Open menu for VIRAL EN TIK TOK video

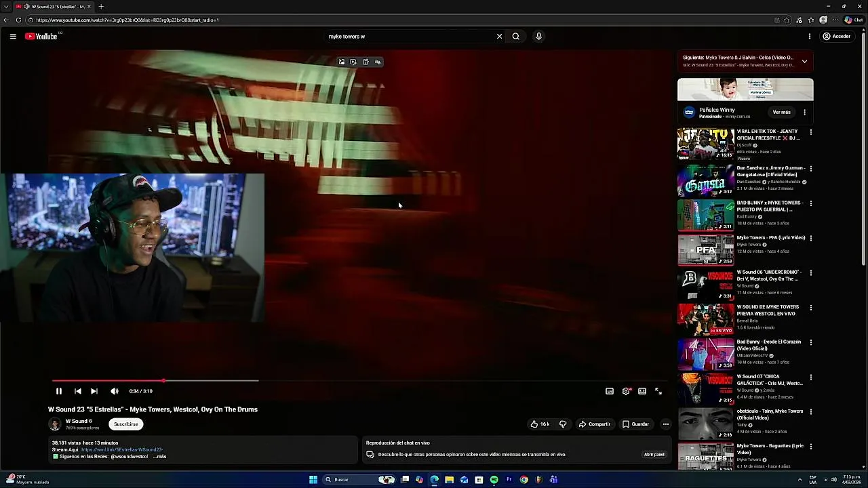tap(811, 132)
